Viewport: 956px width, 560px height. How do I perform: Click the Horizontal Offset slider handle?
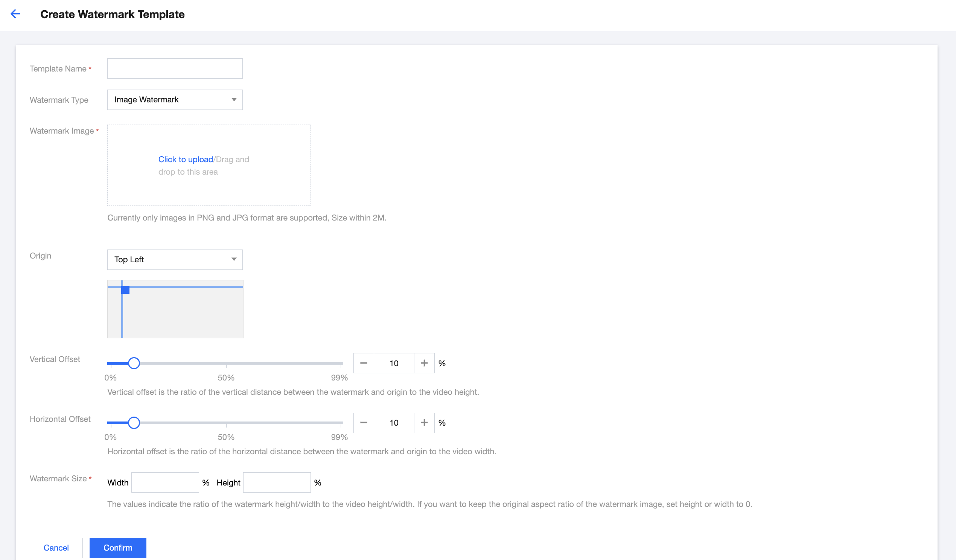point(134,423)
